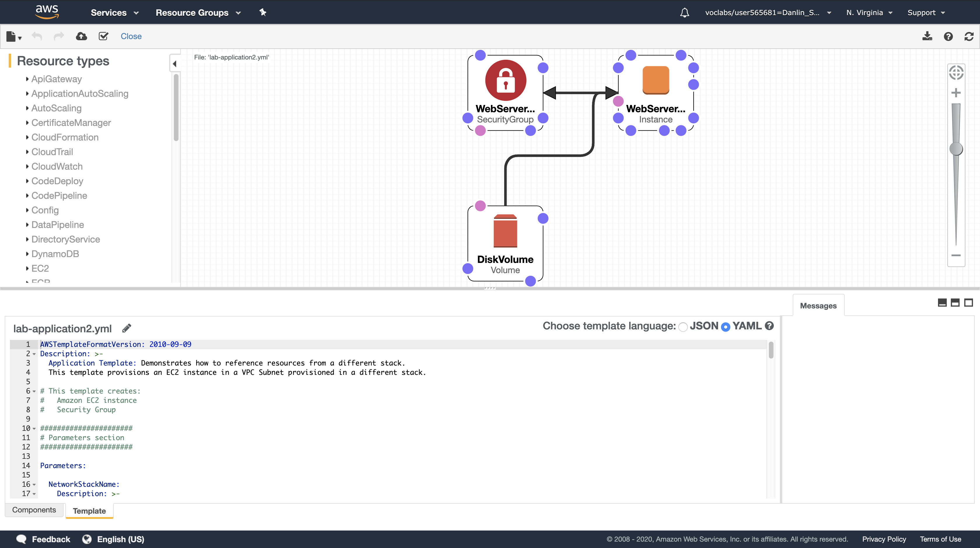
Task: Select YAML template language
Action: [x=725, y=327]
